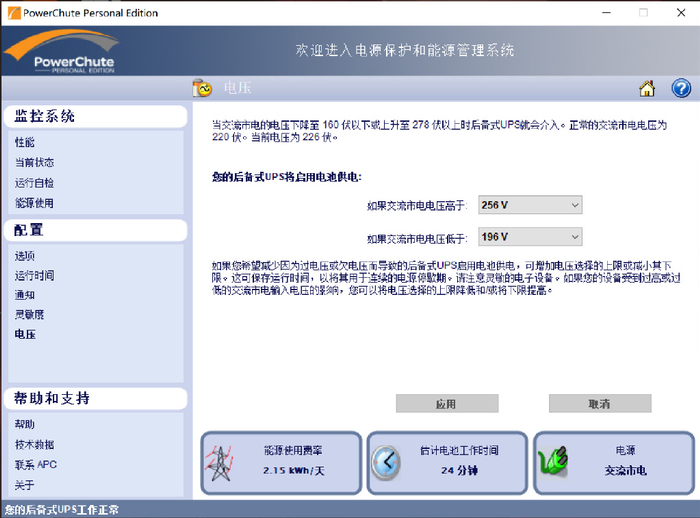Go to the home page via house icon
Viewport: 700px width, 518px height.
click(647, 88)
